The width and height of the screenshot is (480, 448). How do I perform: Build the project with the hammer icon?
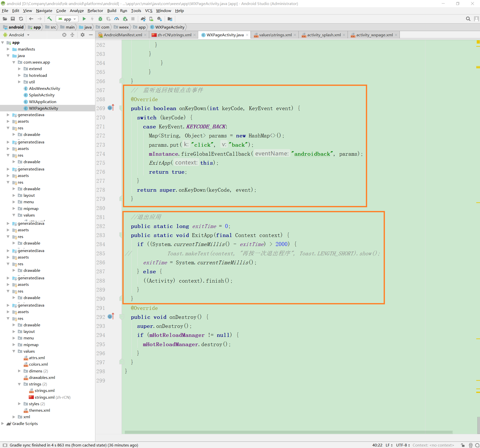click(49, 19)
